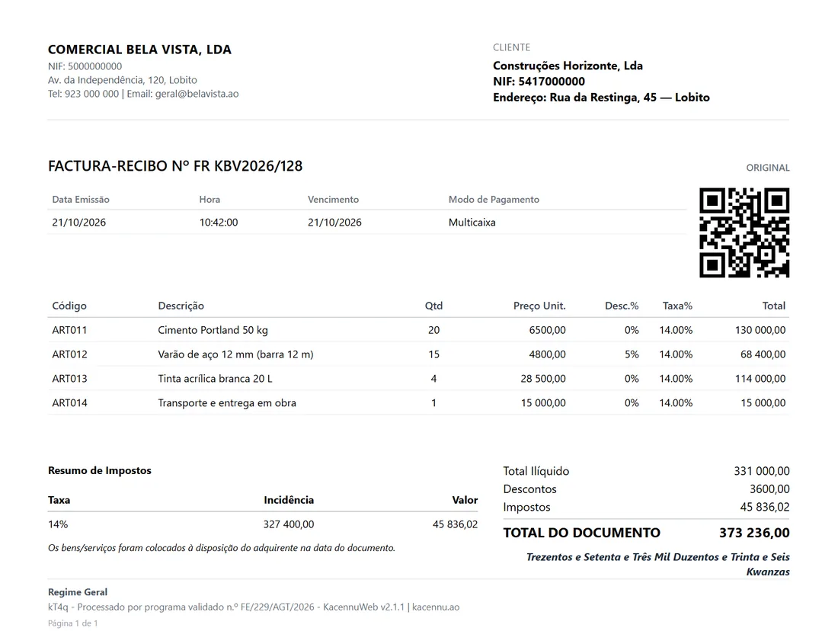Click the Qtd column header
The width and height of the screenshot is (838, 644).
pyautogui.click(x=433, y=306)
